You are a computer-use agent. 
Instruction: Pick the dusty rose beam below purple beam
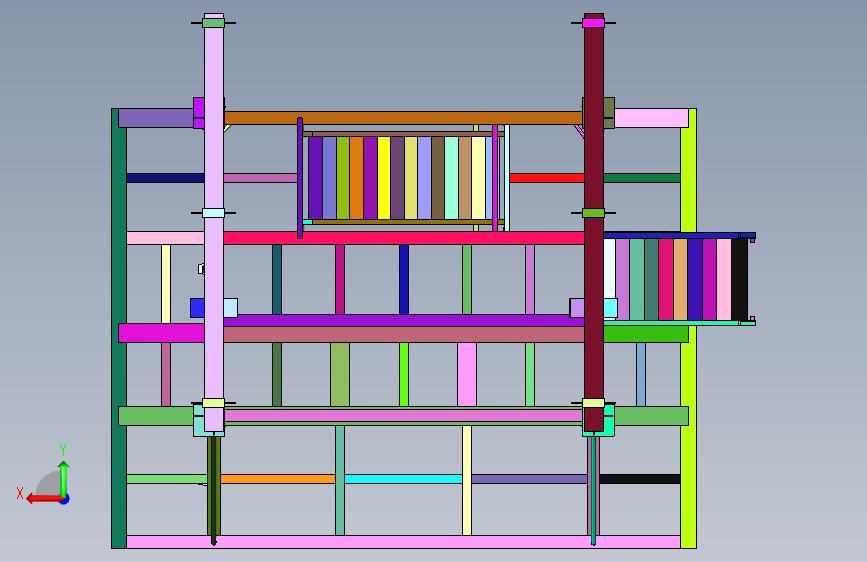coord(404,334)
